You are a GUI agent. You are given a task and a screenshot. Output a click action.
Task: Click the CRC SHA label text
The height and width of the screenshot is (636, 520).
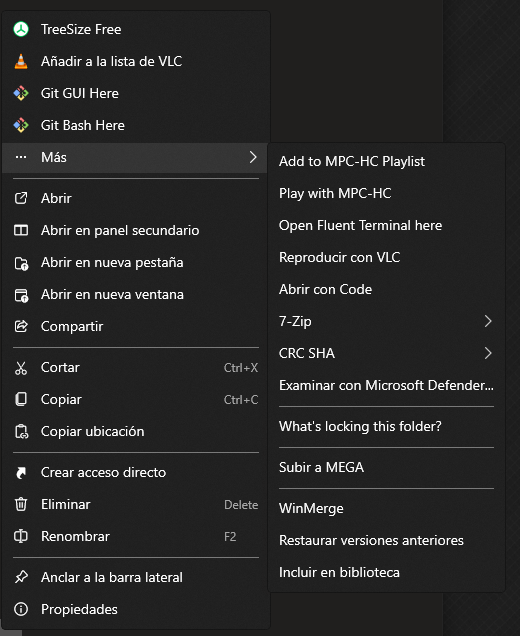307,353
